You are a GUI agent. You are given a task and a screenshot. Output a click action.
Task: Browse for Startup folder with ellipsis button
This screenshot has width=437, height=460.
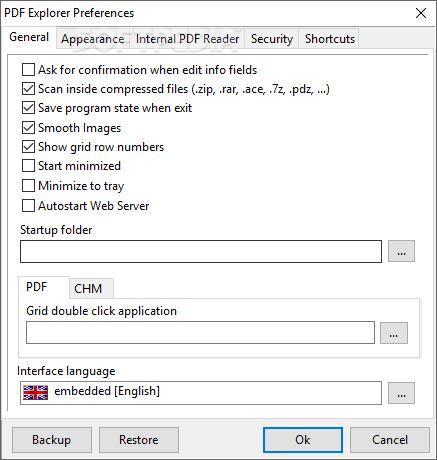(401, 251)
